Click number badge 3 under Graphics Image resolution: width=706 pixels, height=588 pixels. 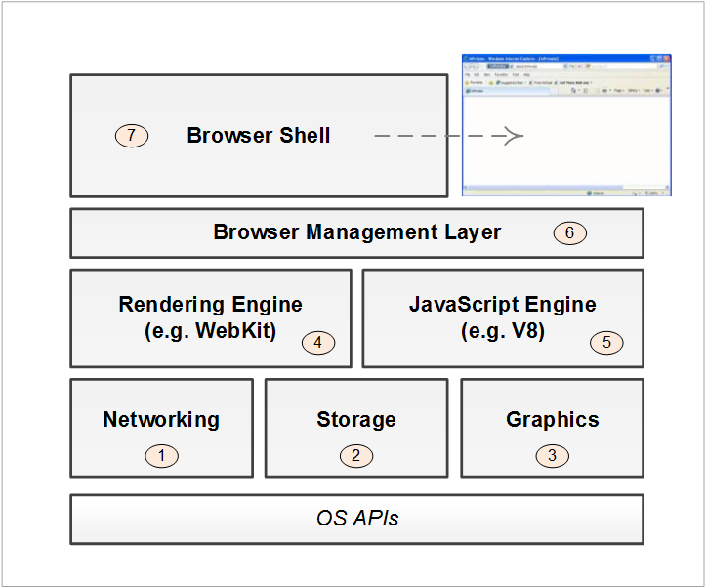pyautogui.click(x=553, y=455)
